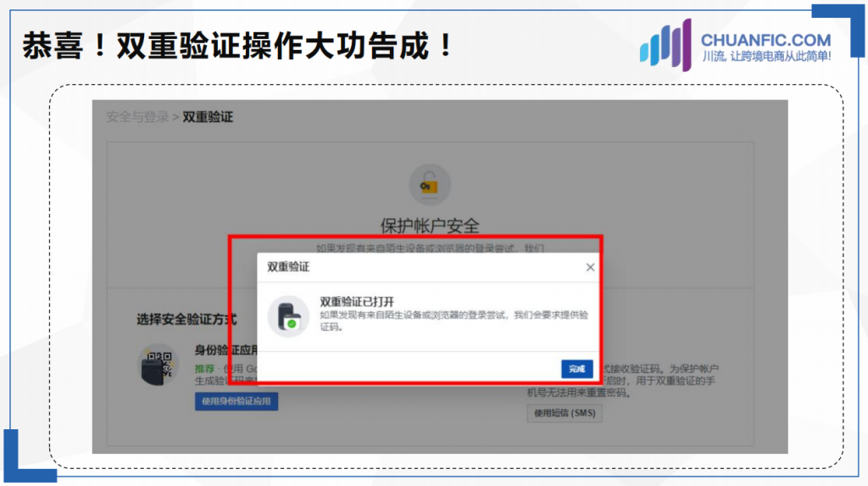The image size is (868, 486).
Task: Click the 选择安全验证方式 section heading
Action: point(186,319)
